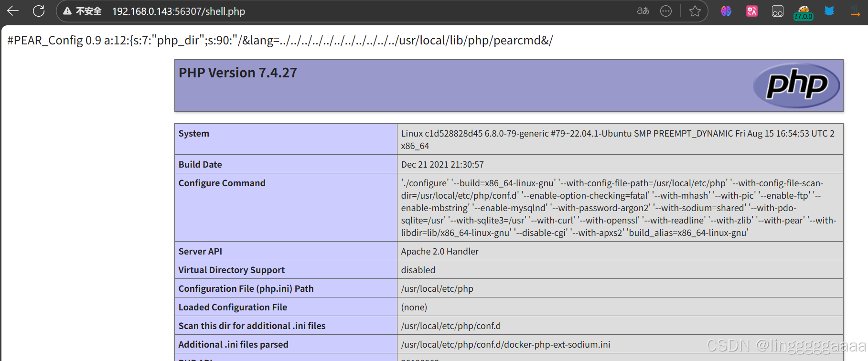The height and width of the screenshot is (361, 868).
Task: Open the chat bubble icon in the address bar
Action: click(666, 11)
